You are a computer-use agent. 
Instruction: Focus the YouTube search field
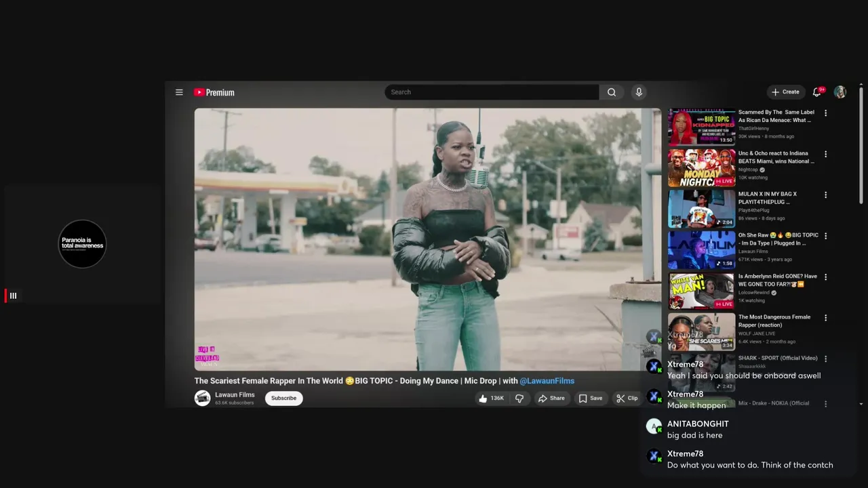(x=492, y=92)
